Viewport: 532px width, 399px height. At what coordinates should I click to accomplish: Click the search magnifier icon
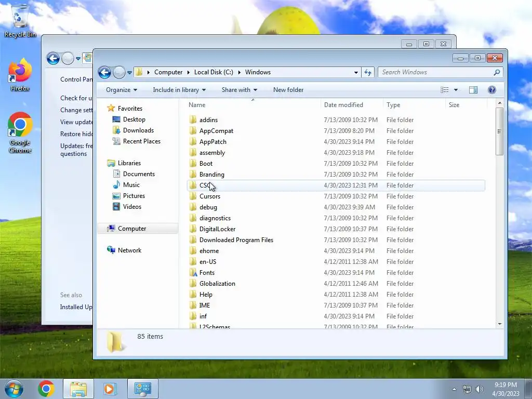point(497,72)
